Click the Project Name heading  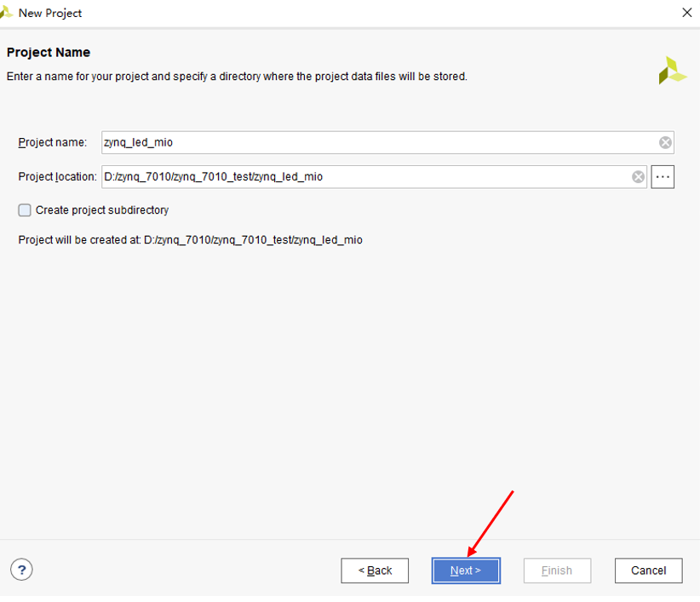(x=49, y=52)
